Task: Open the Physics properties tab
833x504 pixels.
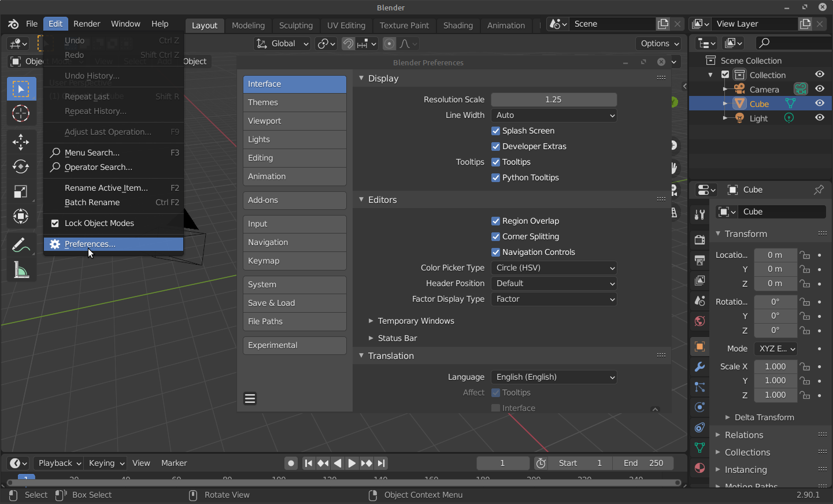Action: [x=699, y=407]
